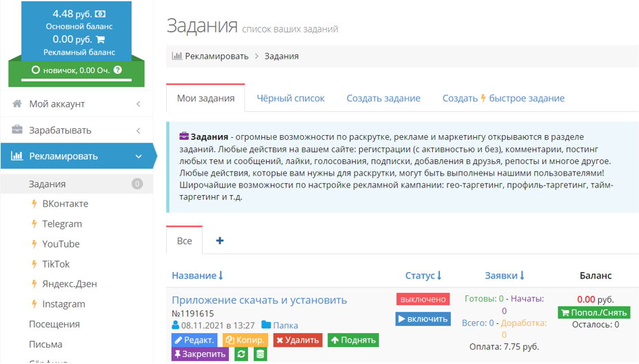Open the Создать задание tab

click(x=383, y=98)
